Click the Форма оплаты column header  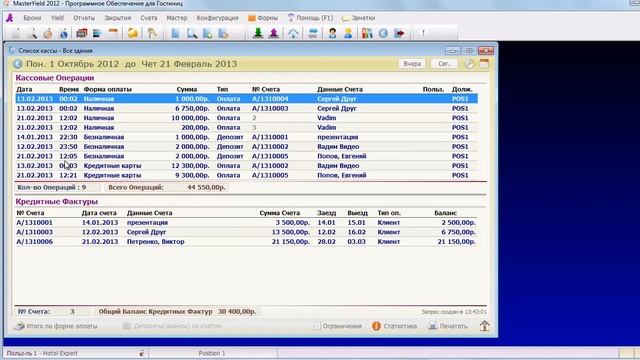(x=108, y=89)
